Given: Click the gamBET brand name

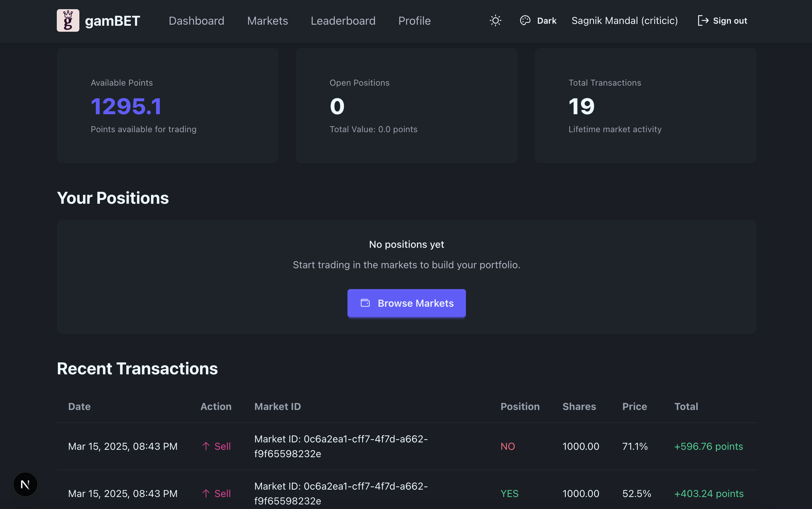Looking at the screenshot, I should click(113, 21).
